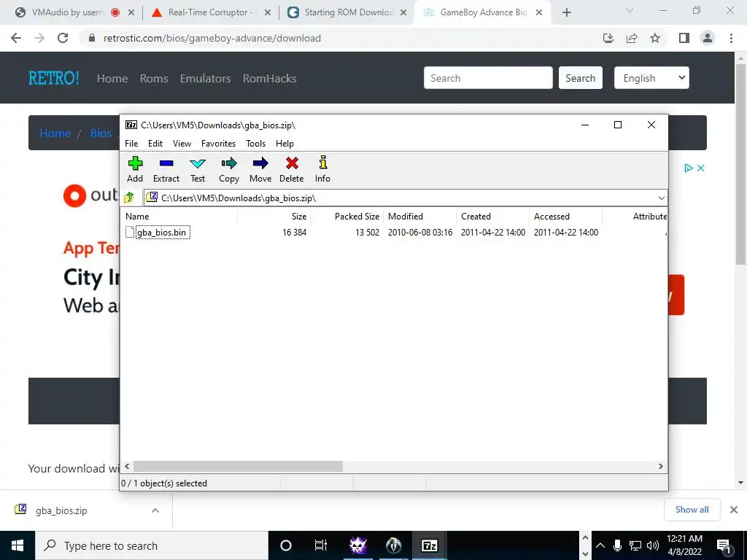
Task: Open the RomHacks nav link
Action: tap(270, 78)
